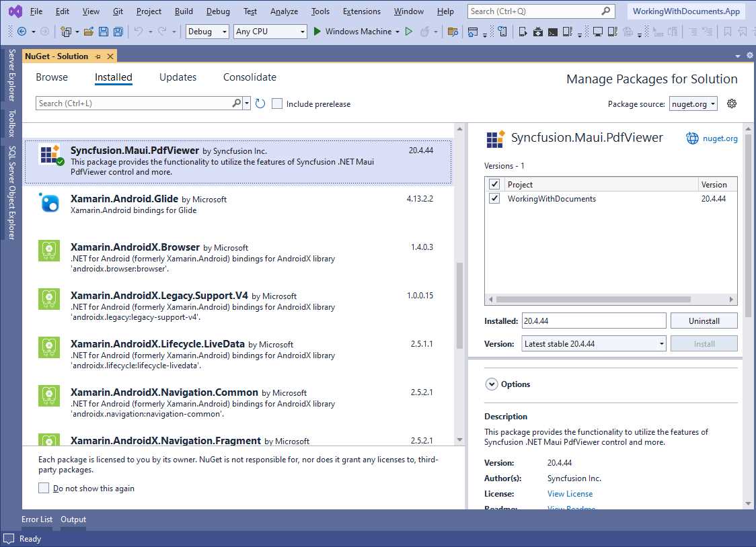Click the browser window toolbar icon
Viewport: 756px width, 547px height.
pyautogui.click(x=473, y=32)
